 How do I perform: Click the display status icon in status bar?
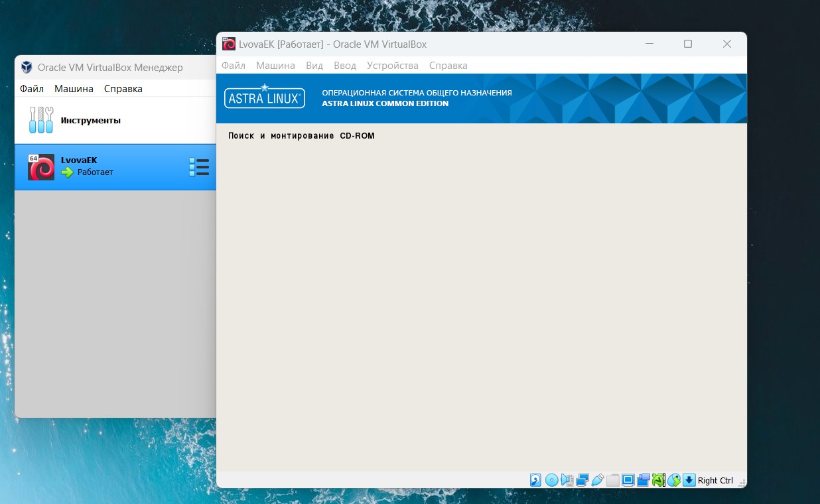[628, 480]
